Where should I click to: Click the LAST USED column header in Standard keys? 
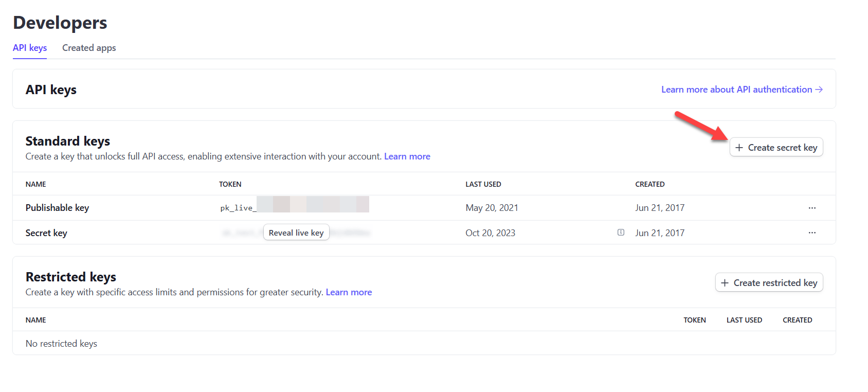[x=483, y=184]
